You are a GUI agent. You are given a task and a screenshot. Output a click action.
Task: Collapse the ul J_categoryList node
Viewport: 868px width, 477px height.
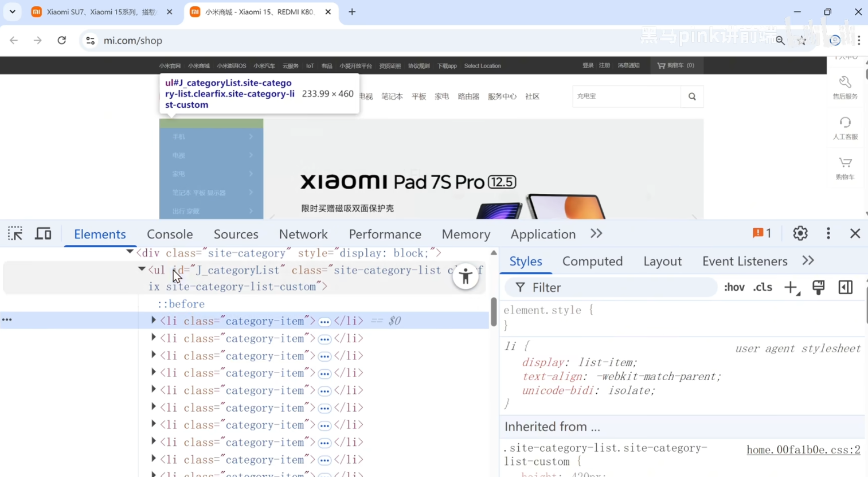tap(142, 268)
